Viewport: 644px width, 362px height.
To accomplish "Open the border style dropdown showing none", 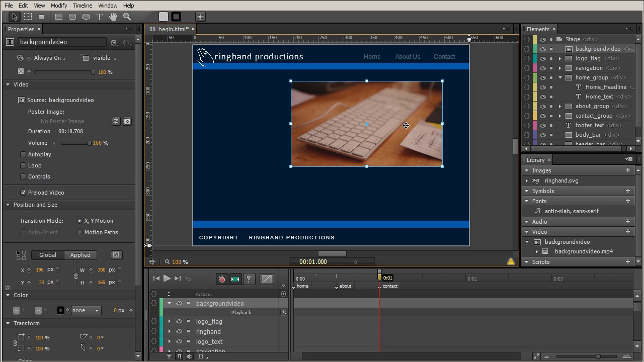I will (x=86, y=310).
